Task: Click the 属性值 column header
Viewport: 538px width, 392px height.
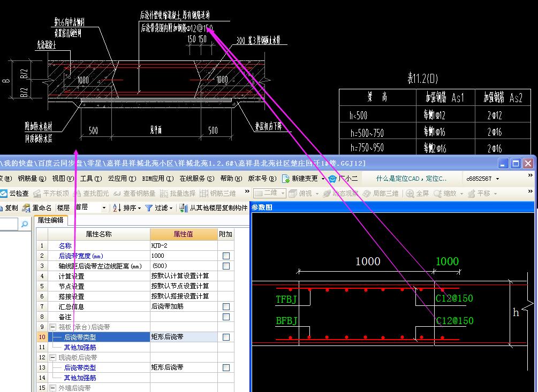Action: coord(184,234)
